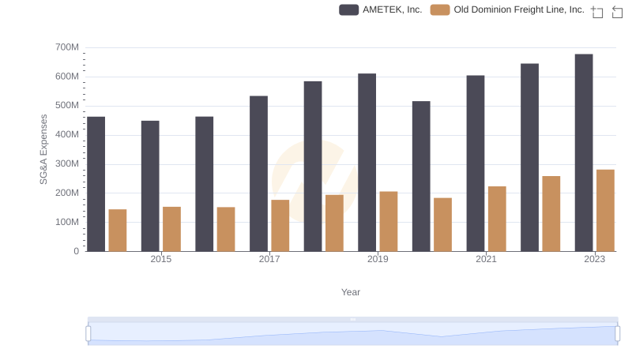Image resolution: width=632 pixels, height=364 pixels.
Task: Click the AMETEK bar for 2016
Action: click(205, 184)
